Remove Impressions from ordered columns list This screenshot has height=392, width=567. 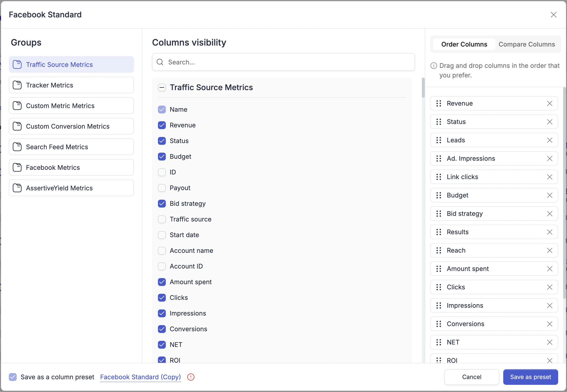pyautogui.click(x=550, y=306)
